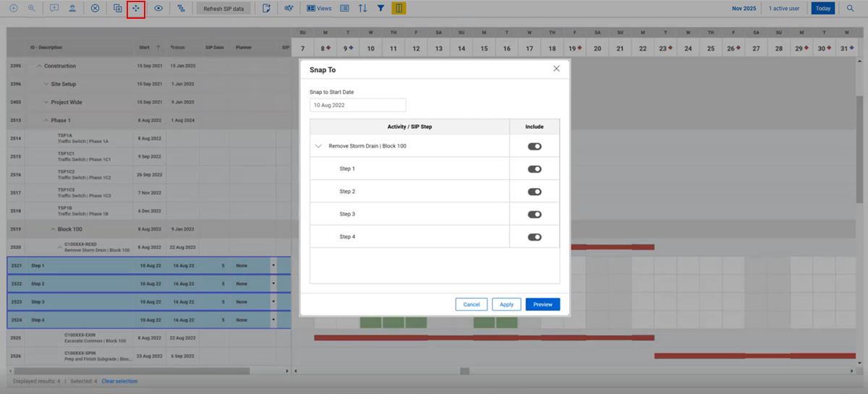
Task: Click the hierarchy structure icon in toolbar
Action: click(181, 9)
